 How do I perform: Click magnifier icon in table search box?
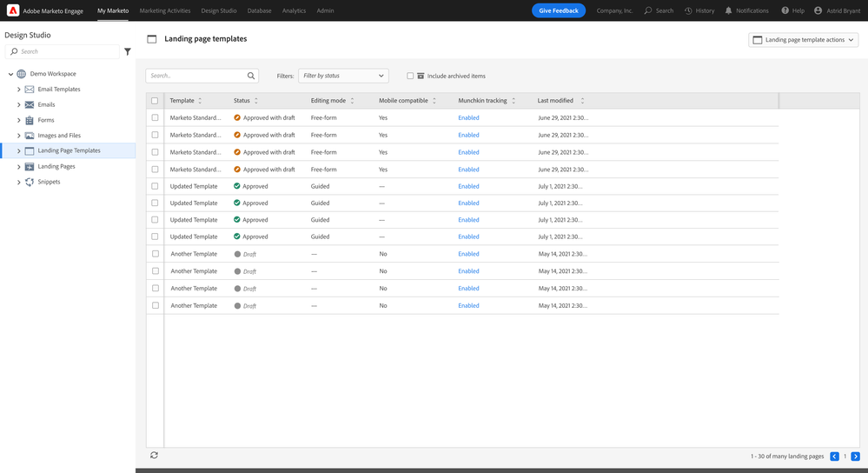point(251,76)
